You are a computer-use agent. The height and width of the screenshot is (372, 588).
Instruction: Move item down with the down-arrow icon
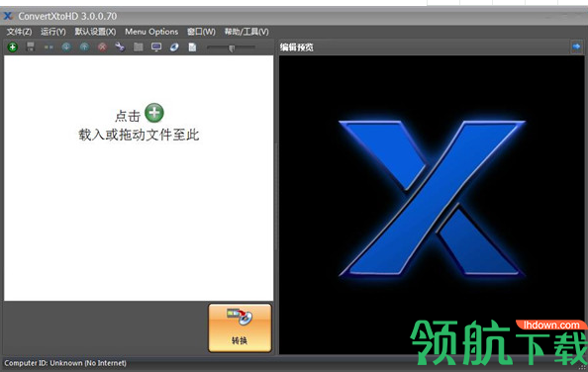pos(66,46)
